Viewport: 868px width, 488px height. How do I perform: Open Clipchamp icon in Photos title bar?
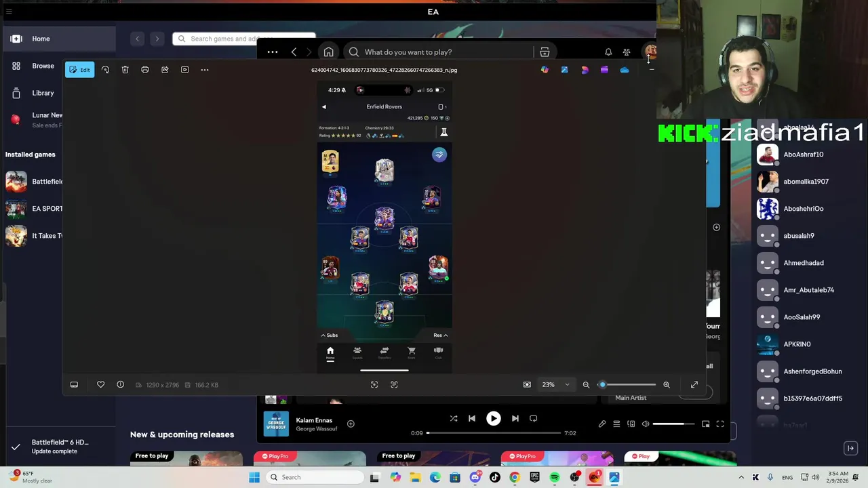604,70
